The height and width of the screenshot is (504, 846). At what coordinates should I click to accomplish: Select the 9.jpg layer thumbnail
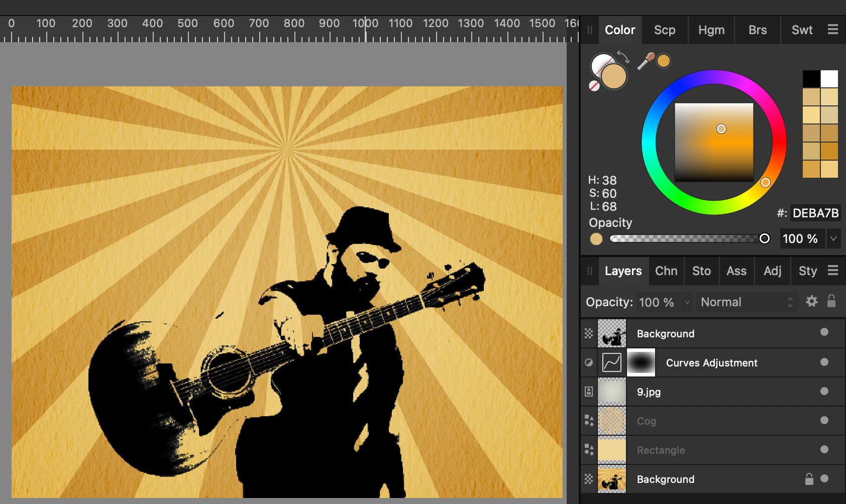(612, 392)
